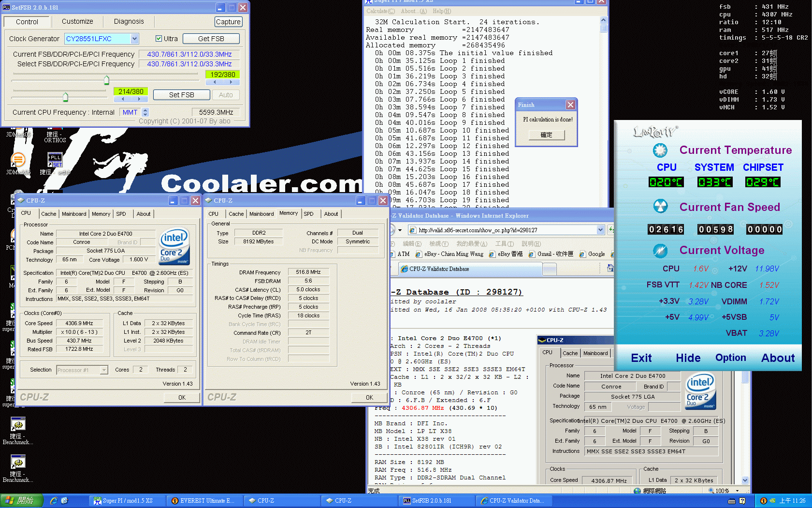The height and width of the screenshot is (508, 812).
Task: Open the IE back/forward recent pages dropdown
Action: (400, 230)
